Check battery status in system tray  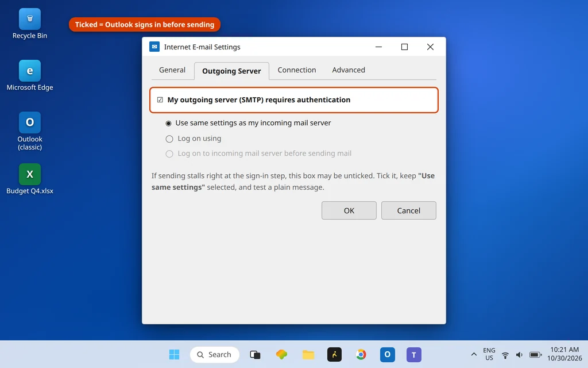click(536, 354)
